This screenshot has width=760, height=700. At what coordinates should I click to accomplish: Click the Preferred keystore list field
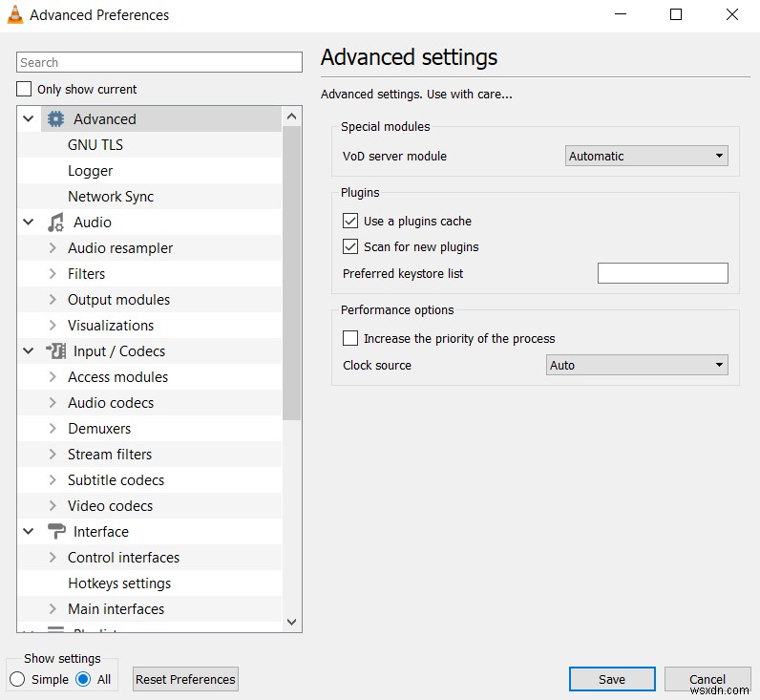[663, 273]
